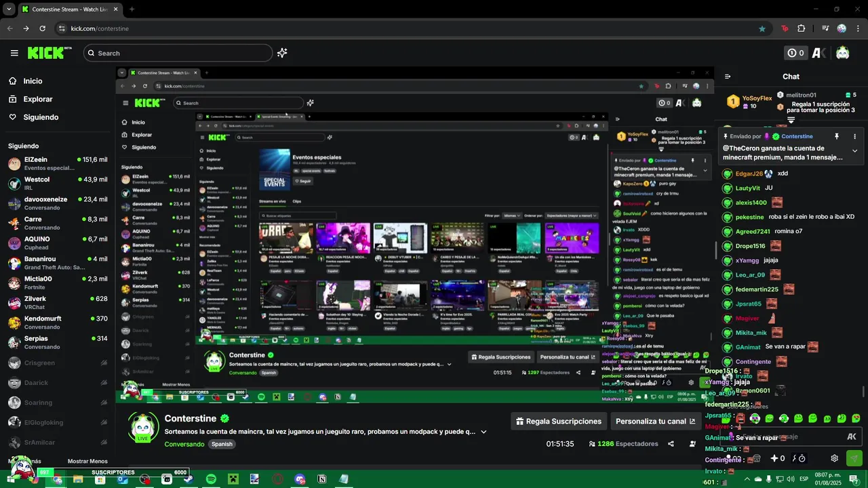Select the Conterstine Stream browser tab

point(69,9)
